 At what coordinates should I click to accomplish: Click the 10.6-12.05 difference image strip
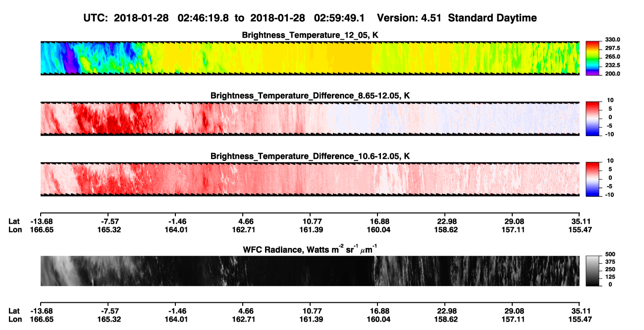point(310,179)
